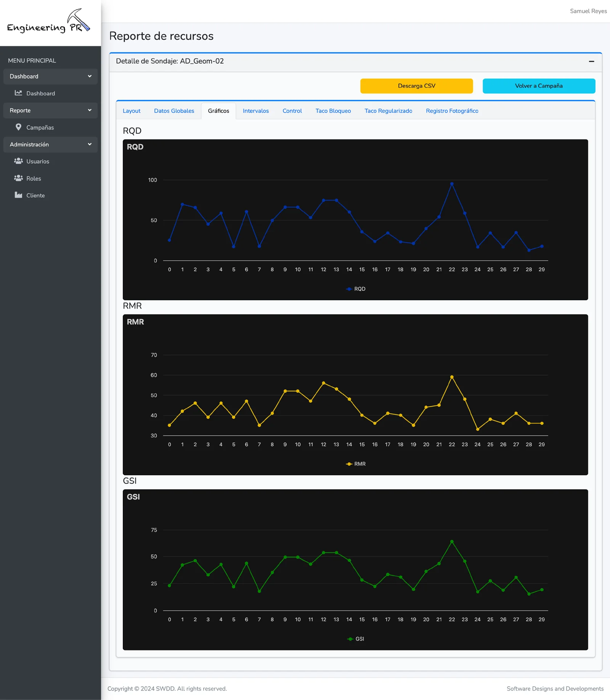Image resolution: width=610 pixels, height=700 pixels.
Task: Toggle the RMR legend entry
Action: [356, 464]
